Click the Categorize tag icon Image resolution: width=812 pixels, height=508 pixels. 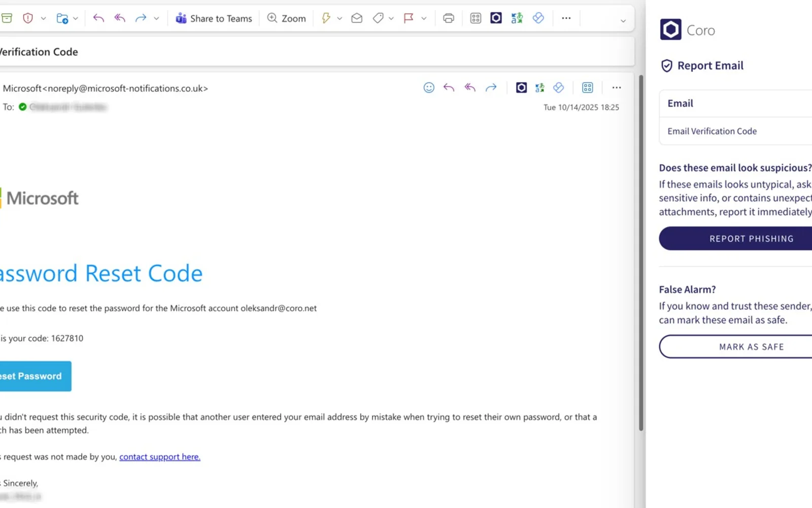point(378,18)
